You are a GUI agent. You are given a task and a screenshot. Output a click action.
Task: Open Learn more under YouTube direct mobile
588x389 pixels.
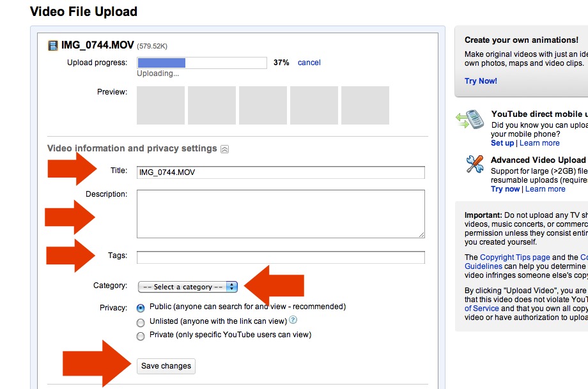539,143
